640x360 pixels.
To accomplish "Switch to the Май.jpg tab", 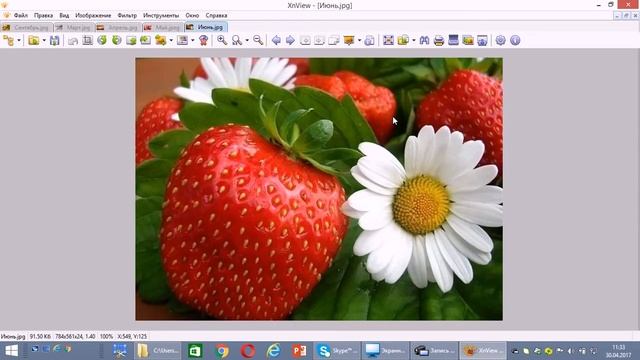I will click(163, 27).
